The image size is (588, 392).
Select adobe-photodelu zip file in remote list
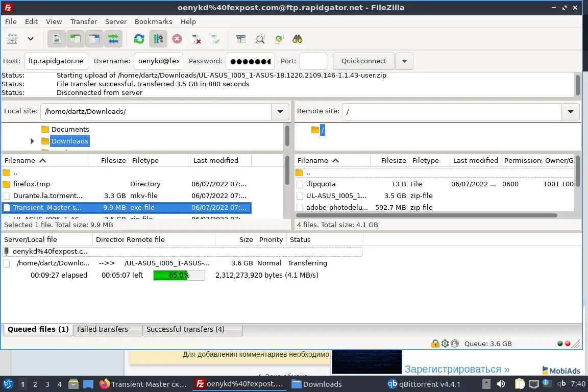click(434, 207)
